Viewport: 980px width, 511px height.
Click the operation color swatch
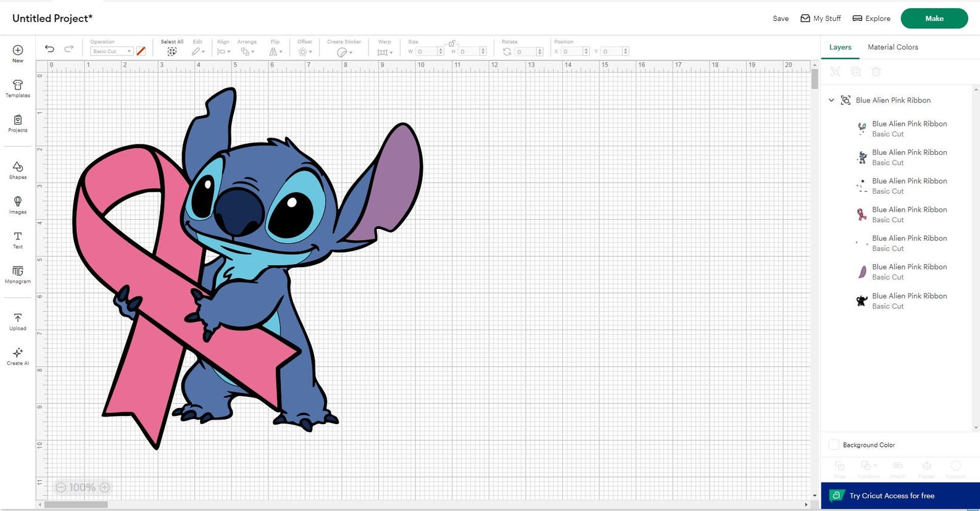[x=141, y=52]
